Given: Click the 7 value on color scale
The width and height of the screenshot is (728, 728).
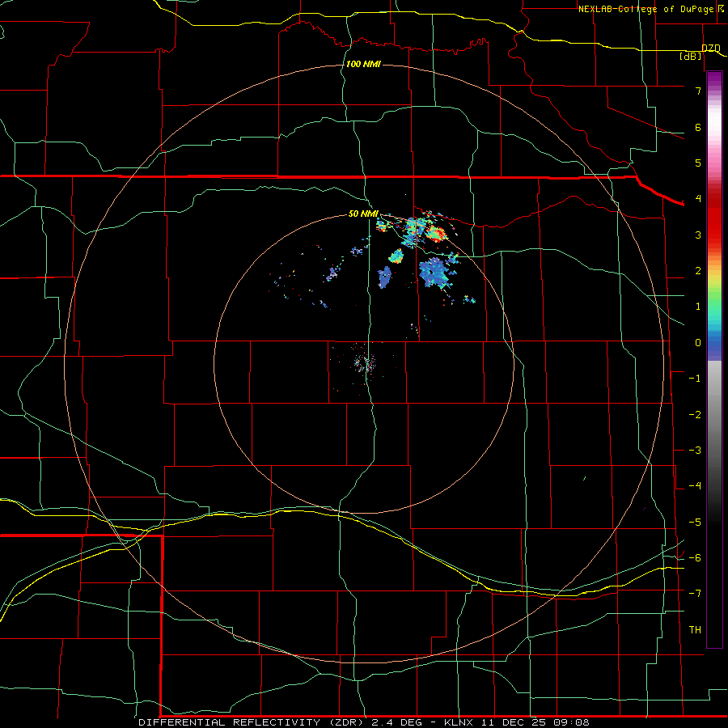Looking at the screenshot, I should click(698, 91).
